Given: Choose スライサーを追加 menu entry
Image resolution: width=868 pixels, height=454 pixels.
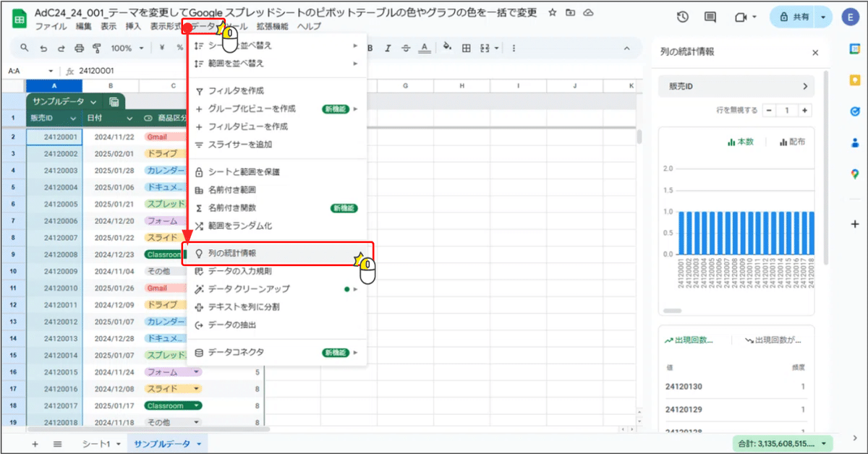Looking at the screenshot, I should 277,145.
